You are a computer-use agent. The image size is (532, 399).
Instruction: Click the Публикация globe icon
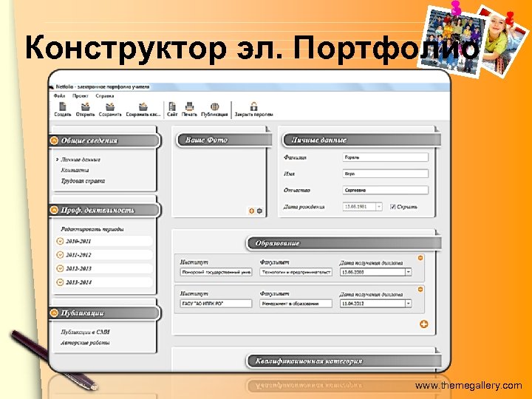tap(214, 106)
